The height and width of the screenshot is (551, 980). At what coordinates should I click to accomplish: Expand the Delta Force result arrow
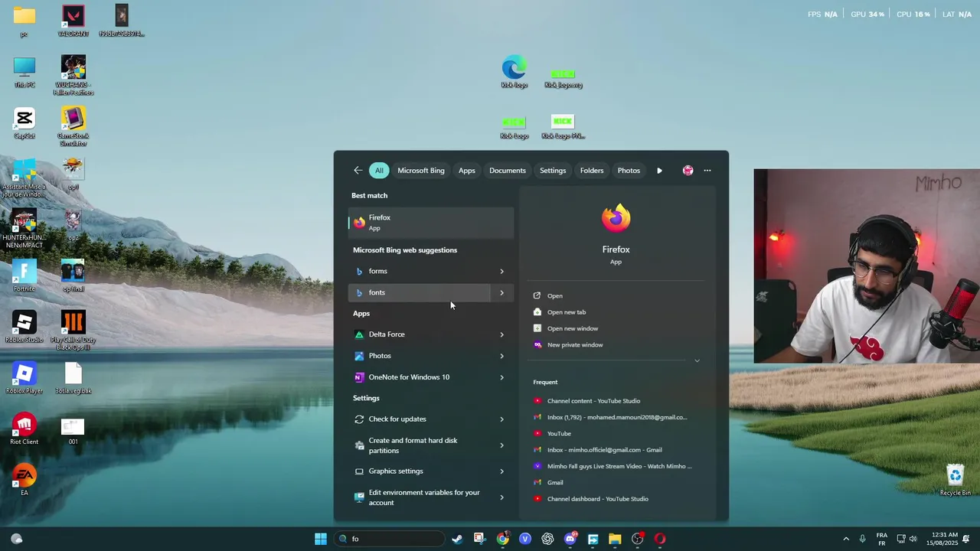tap(502, 334)
